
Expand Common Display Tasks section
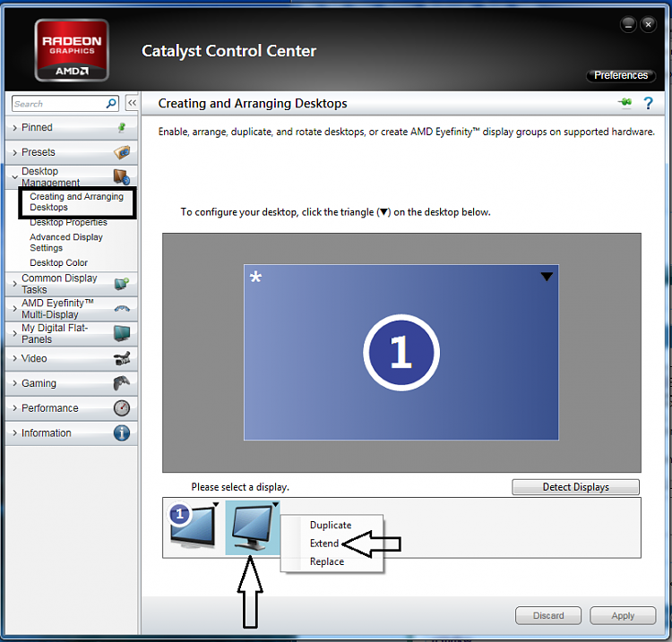[15, 284]
